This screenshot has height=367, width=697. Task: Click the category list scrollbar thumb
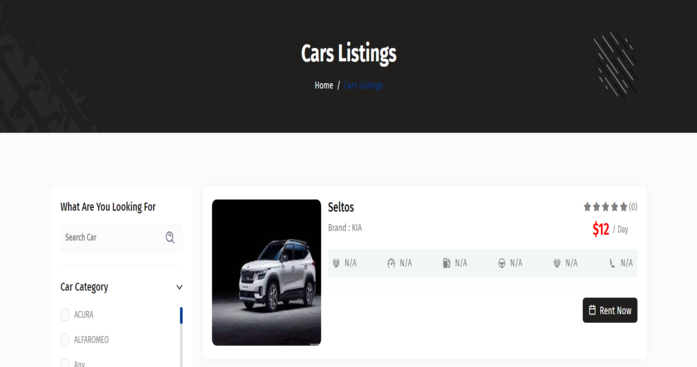pyautogui.click(x=181, y=315)
